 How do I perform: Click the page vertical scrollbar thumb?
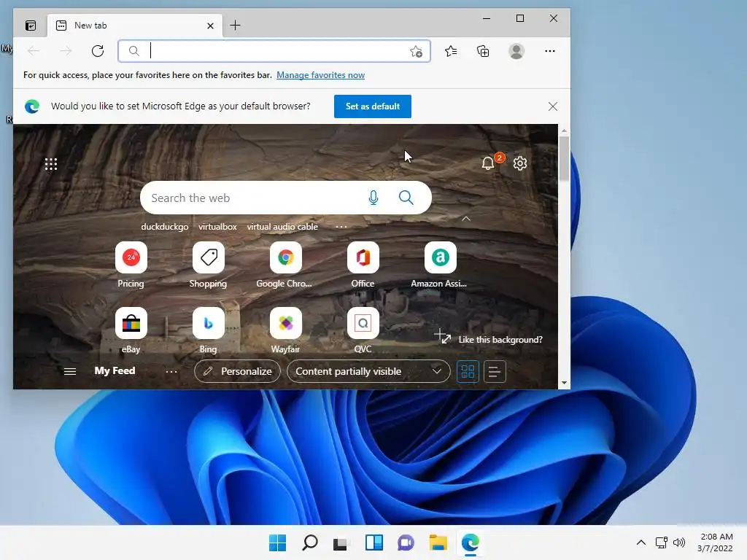[x=564, y=158]
